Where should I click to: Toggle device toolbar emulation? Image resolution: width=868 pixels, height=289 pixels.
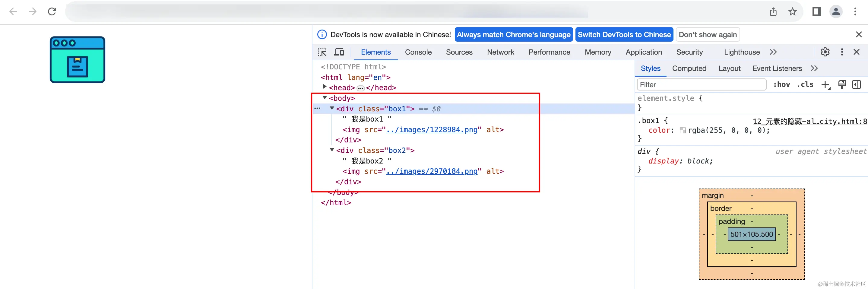pos(339,52)
